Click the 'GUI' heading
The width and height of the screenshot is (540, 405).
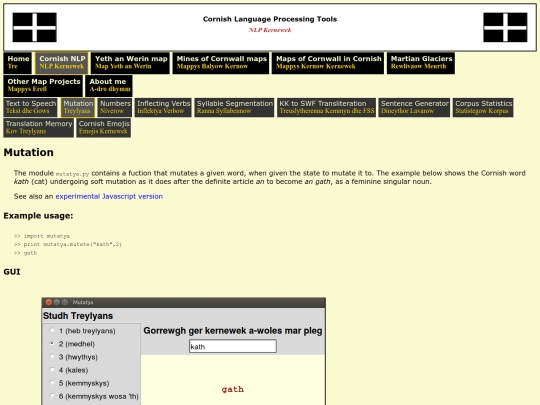point(12,272)
